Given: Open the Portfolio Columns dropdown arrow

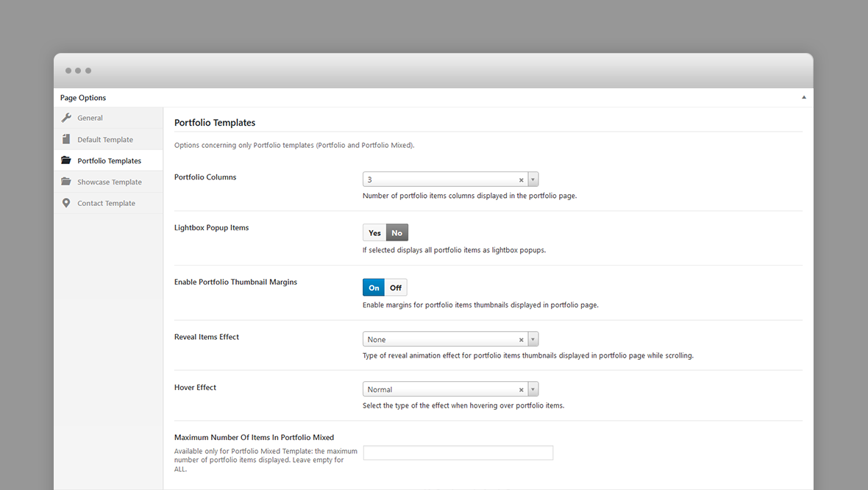Looking at the screenshot, I should pyautogui.click(x=533, y=180).
